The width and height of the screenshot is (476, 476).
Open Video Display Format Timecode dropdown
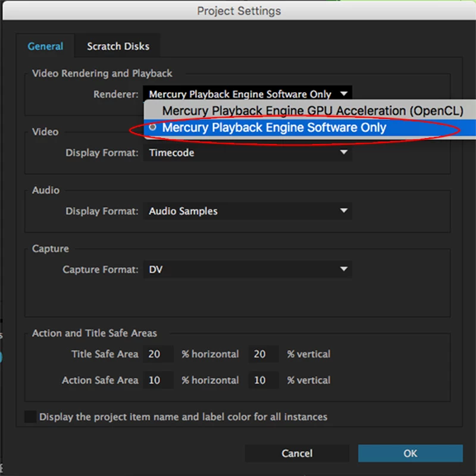[248, 152]
